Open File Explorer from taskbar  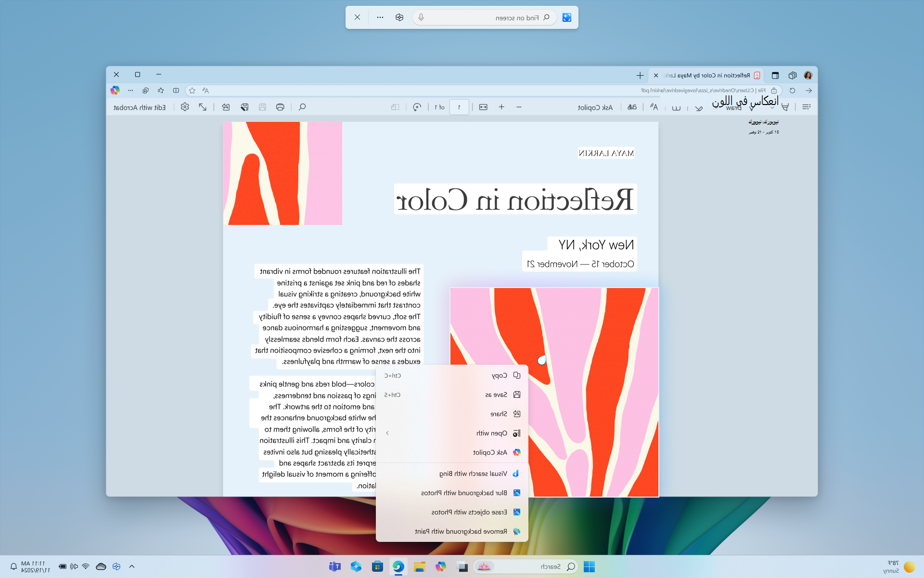tap(420, 566)
